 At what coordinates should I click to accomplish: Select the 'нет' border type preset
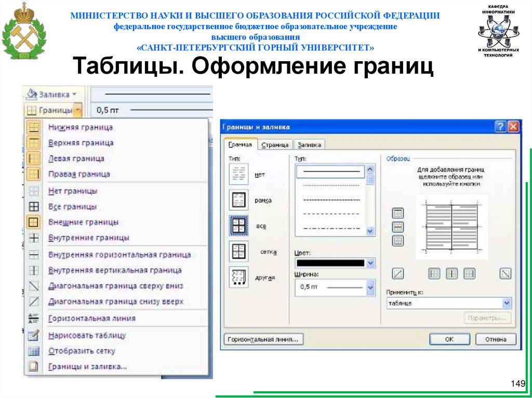(x=238, y=174)
